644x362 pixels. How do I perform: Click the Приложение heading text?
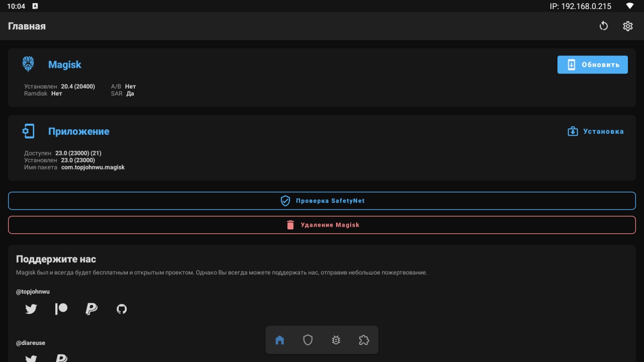tap(78, 131)
